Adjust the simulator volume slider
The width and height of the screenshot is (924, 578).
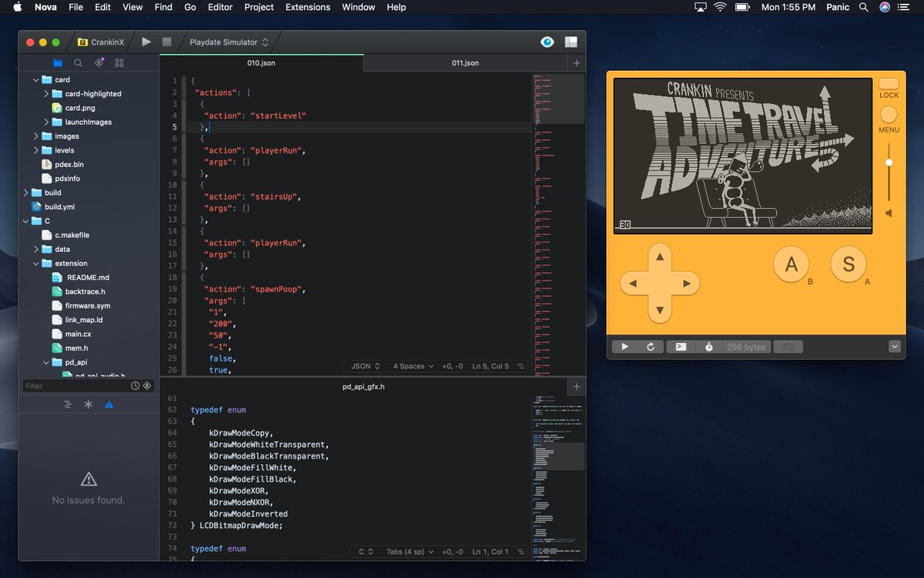889,173
